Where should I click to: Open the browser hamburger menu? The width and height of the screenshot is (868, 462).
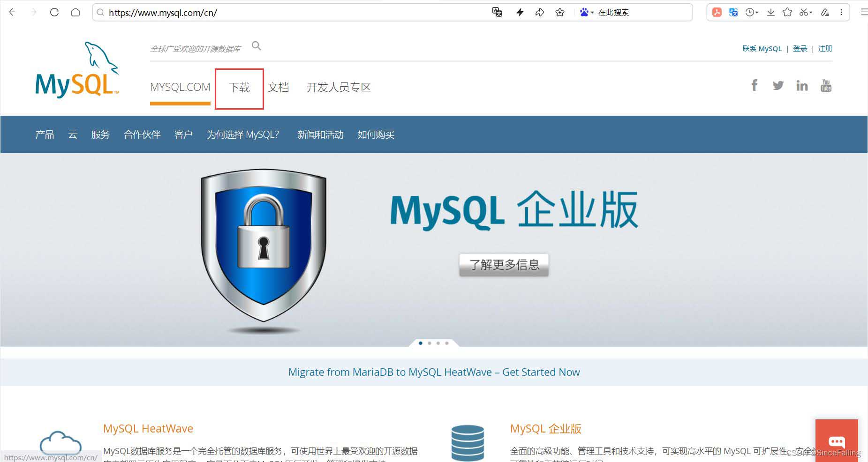point(864,12)
